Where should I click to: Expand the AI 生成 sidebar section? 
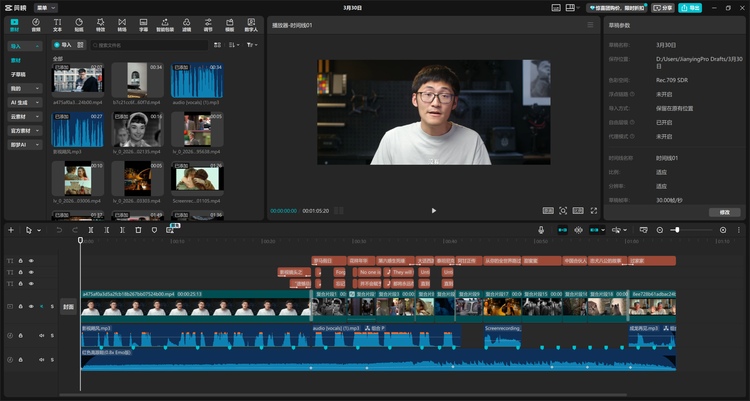point(25,102)
